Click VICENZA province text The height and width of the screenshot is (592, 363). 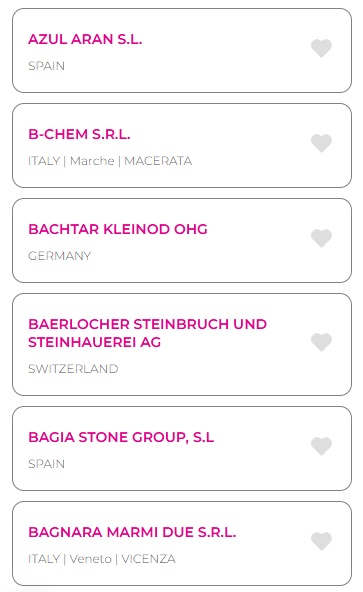(x=148, y=559)
